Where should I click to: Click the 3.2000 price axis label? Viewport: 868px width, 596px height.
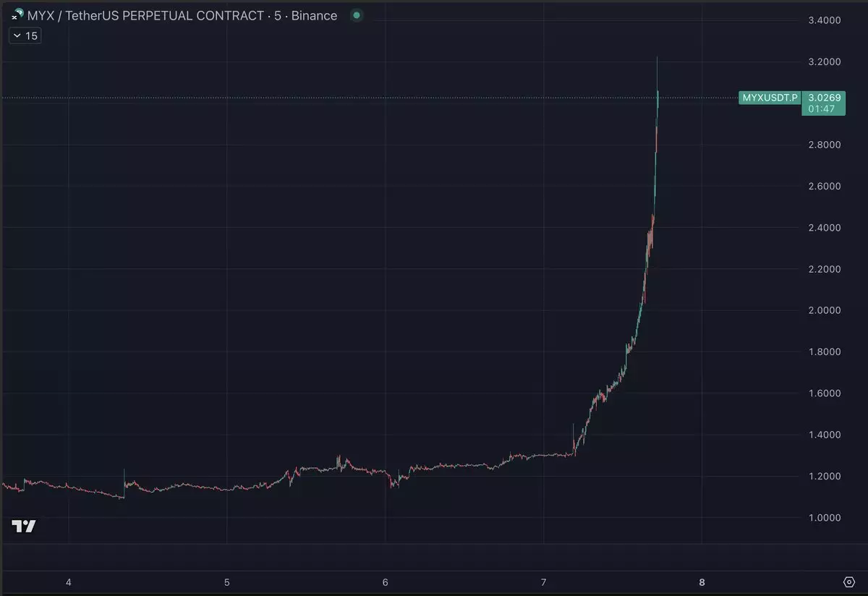click(x=825, y=62)
